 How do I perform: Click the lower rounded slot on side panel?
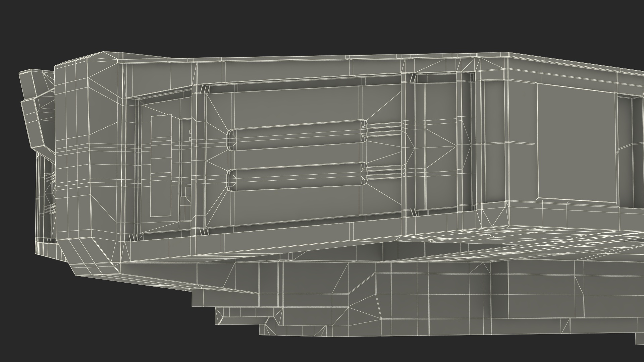(x=297, y=178)
